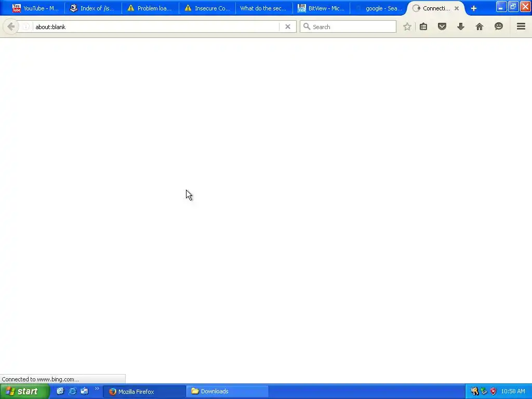The width and height of the screenshot is (532, 399).
Task: Click 'Connected to www.bing.com...' status text
Action: click(x=41, y=379)
